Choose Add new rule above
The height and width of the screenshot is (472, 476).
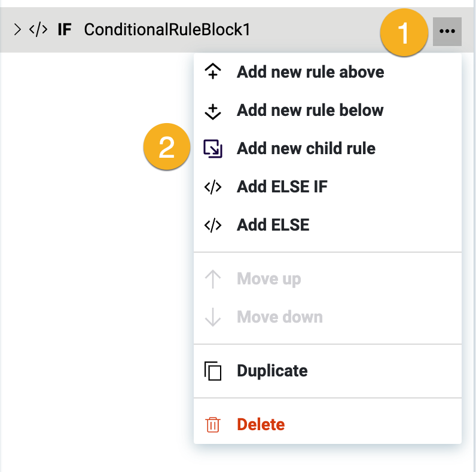tap(310, 72)
